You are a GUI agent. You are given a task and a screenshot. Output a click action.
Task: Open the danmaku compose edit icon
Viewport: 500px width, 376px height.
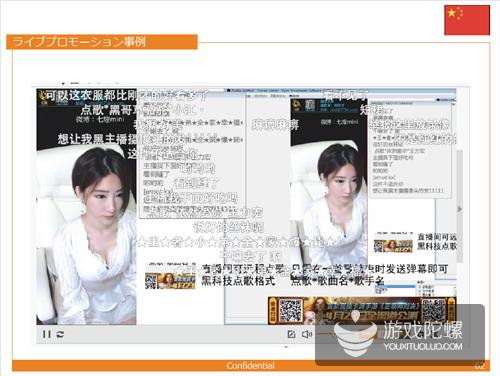(291, 334)
